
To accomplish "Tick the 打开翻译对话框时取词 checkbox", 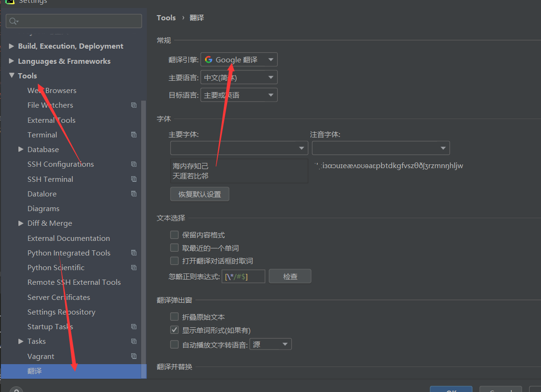I will [175, 261].
